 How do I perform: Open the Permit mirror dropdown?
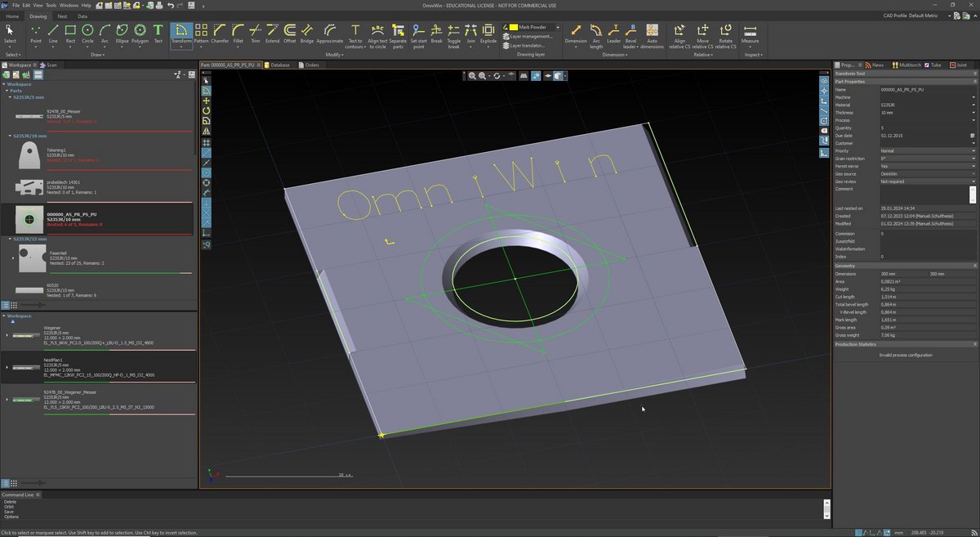[973, 166]
